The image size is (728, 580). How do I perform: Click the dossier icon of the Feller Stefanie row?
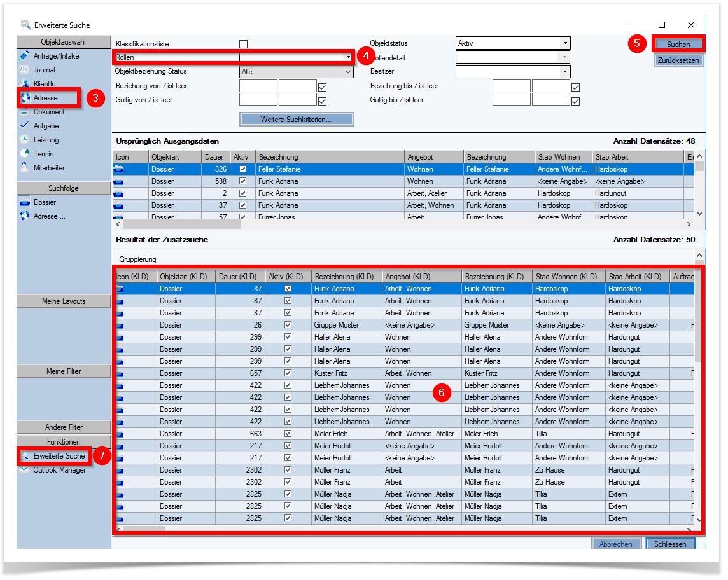pos(118,169)
